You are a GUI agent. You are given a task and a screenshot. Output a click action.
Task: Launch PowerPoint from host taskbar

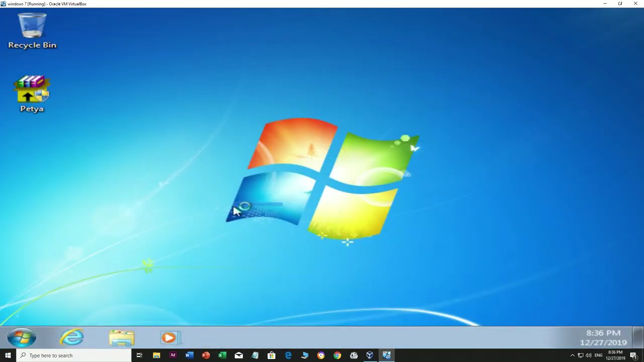(206, 355)
